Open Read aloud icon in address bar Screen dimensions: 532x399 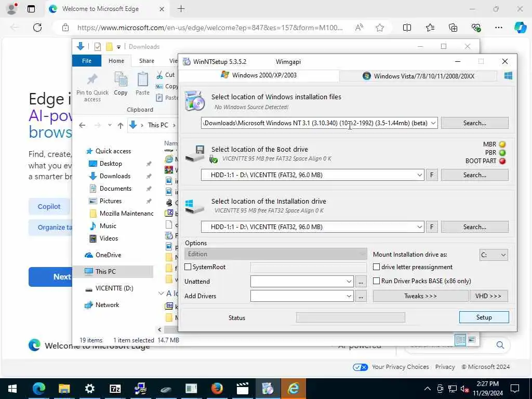(x=359, y=28)
